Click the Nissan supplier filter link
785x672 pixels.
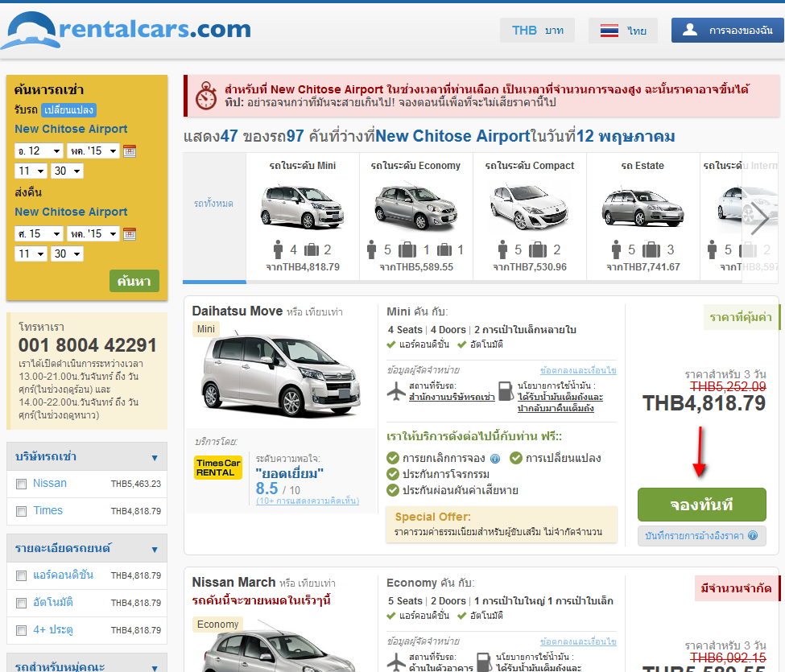[50, 484]
